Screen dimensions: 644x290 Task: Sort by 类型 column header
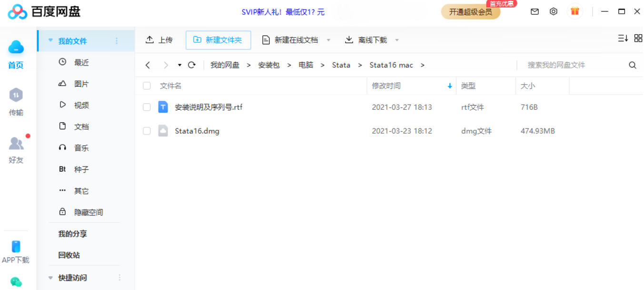pyautogui.click(x=468, y=86)
